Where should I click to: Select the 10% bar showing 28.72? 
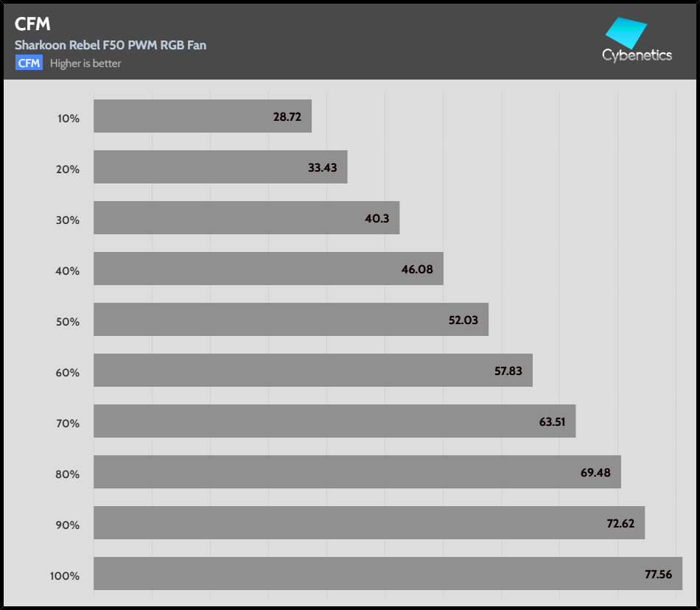click(x=202, y=116)
